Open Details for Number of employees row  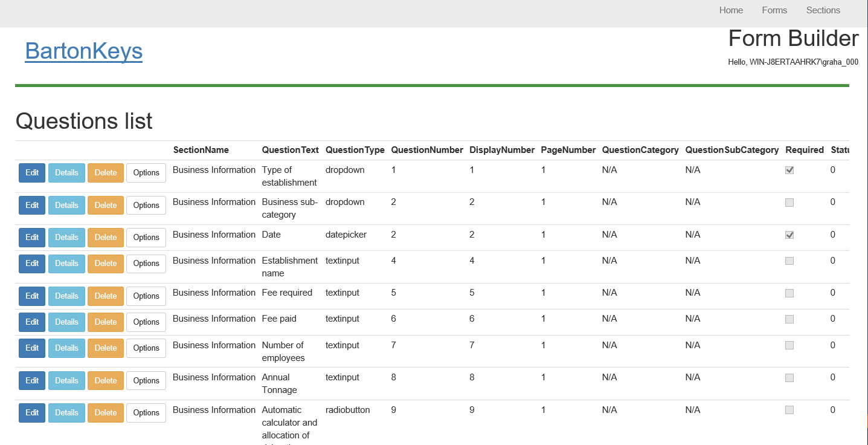tap(66, 348)
